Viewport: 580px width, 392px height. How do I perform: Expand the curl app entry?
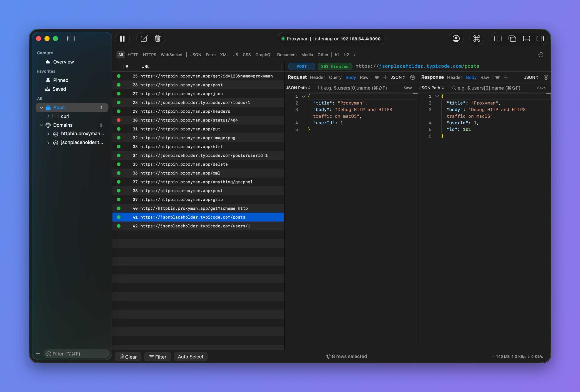coord(48,116)
